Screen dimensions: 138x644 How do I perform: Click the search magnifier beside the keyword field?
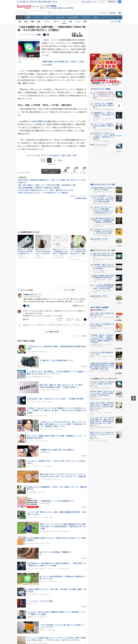49,13
